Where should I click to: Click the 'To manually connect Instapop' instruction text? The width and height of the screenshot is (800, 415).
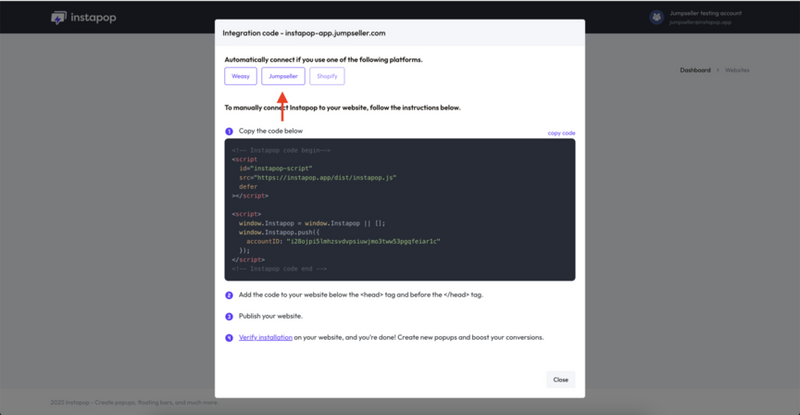coord(342,108)
